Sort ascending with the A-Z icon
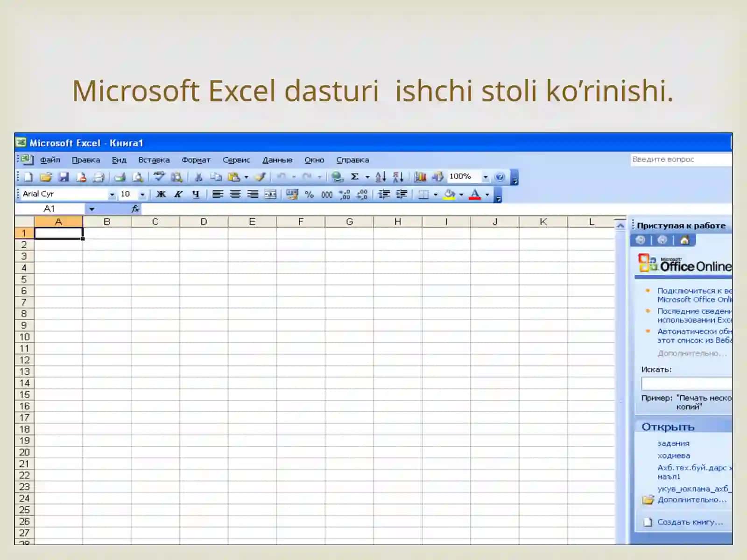The width and height of the screenshot is (747, 560). click(x=381, y=177)
